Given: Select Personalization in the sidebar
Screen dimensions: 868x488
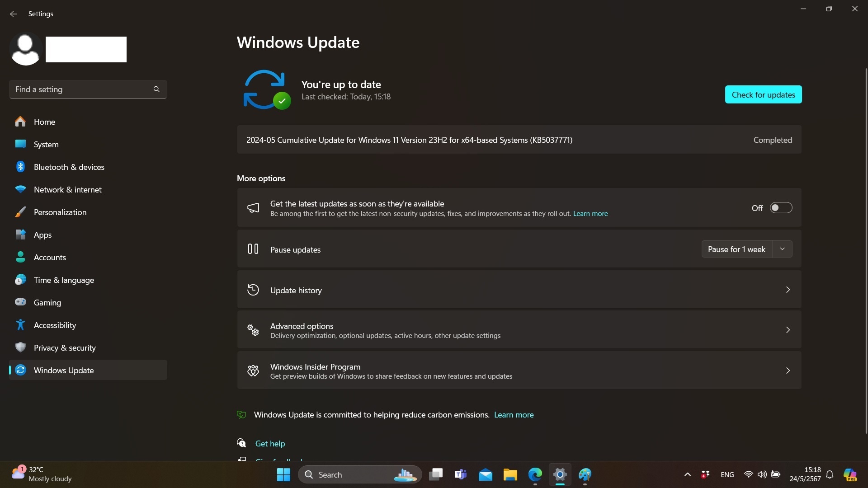Looking at the screenshot, I should [88, 212].
